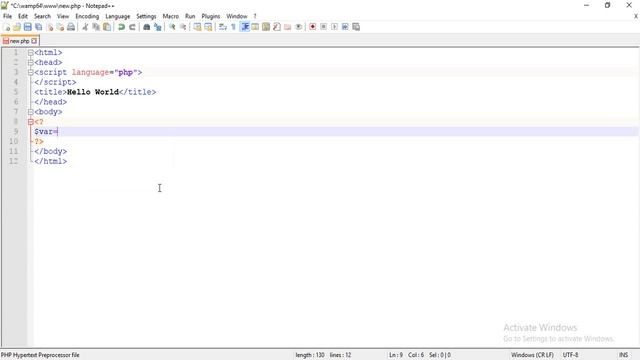The width and height of the screenshot is (640, 360).
Task: Toggle synchronized horizontal scrolling
Action: click(208, 27)
